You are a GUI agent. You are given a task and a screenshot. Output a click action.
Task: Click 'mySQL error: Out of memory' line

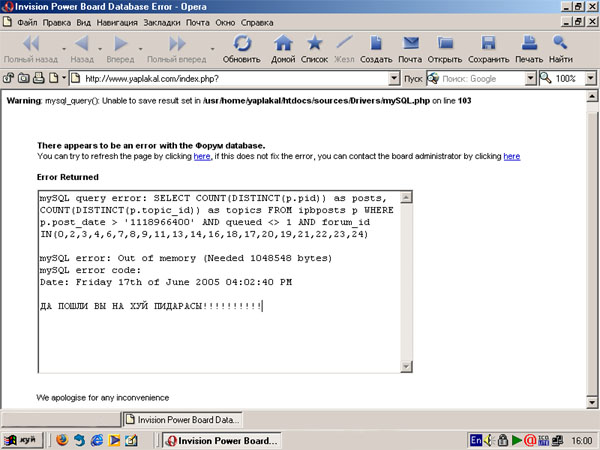pos(186,258)
